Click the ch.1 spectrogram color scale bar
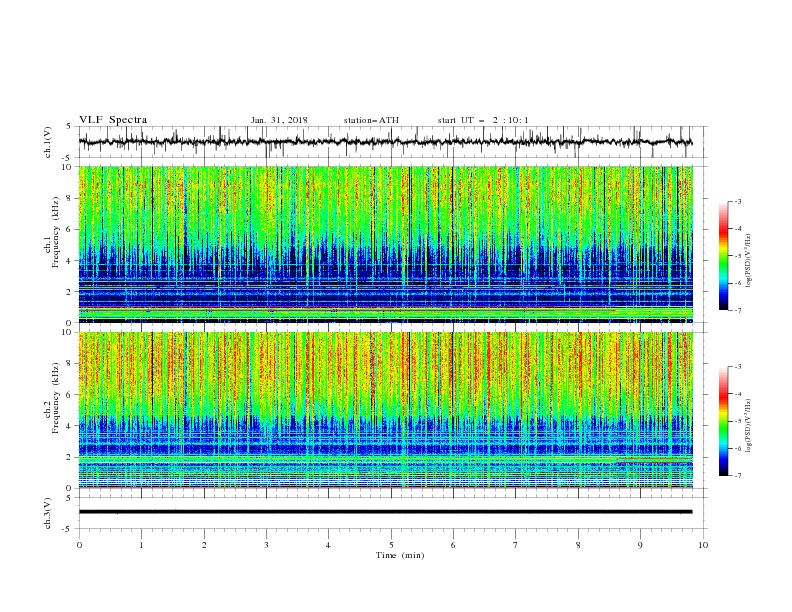Image resolution: width=792 pixels, height=612 pixels. (724, 256)
